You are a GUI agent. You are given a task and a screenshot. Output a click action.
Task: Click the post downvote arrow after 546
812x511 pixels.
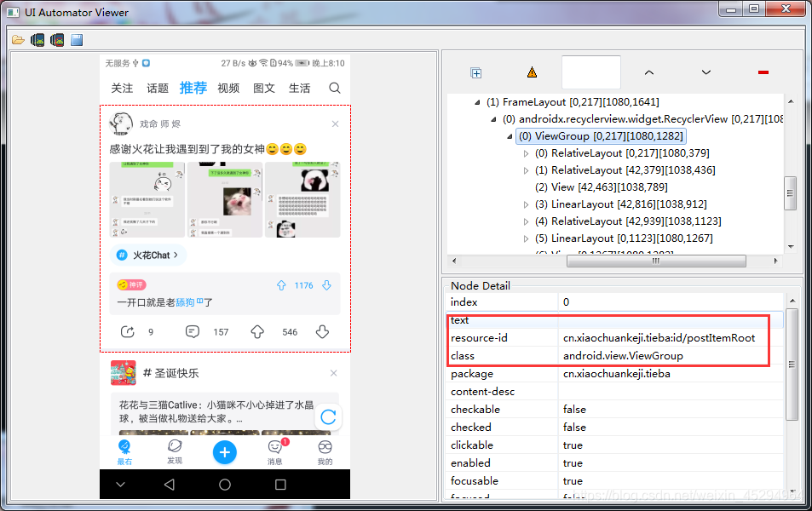tap(323, 332)
